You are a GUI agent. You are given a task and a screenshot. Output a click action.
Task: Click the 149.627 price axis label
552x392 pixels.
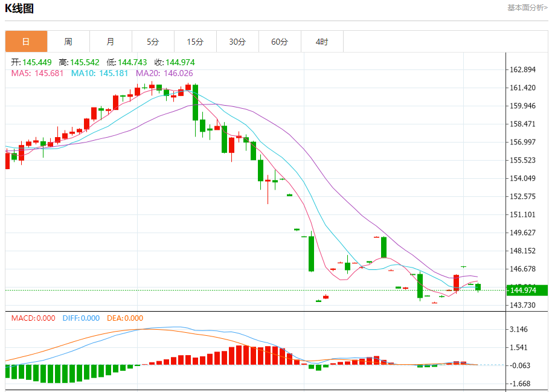pyautogui.click(x=523, y=233)
